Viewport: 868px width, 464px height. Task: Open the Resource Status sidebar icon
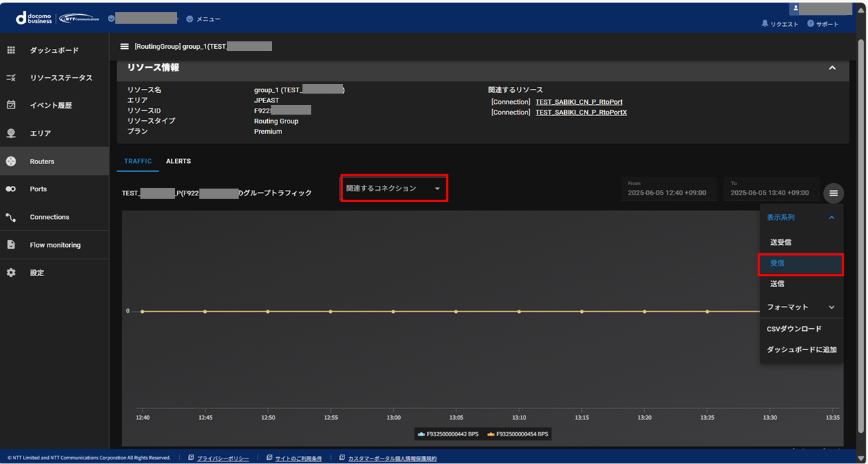[x=11, y=78]
